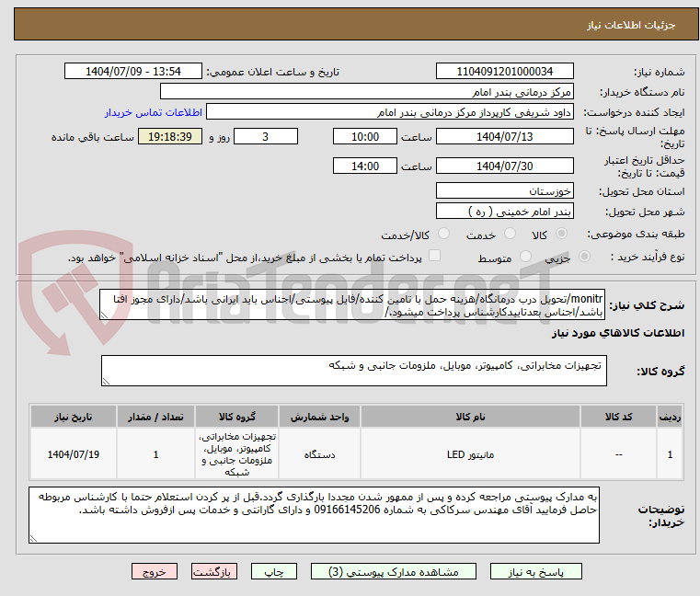The height and width of the screenshot is (596, 700).
Task: Click the بازگشت back button
Action: pyautogui.click(x=214, y=571)
